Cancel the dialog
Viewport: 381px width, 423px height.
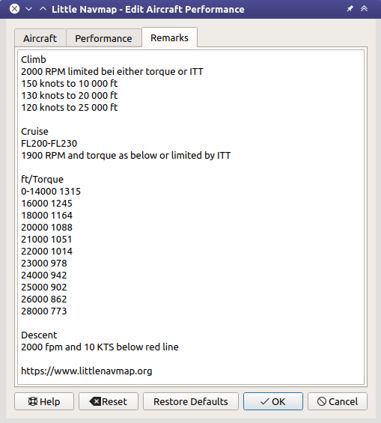337,401
